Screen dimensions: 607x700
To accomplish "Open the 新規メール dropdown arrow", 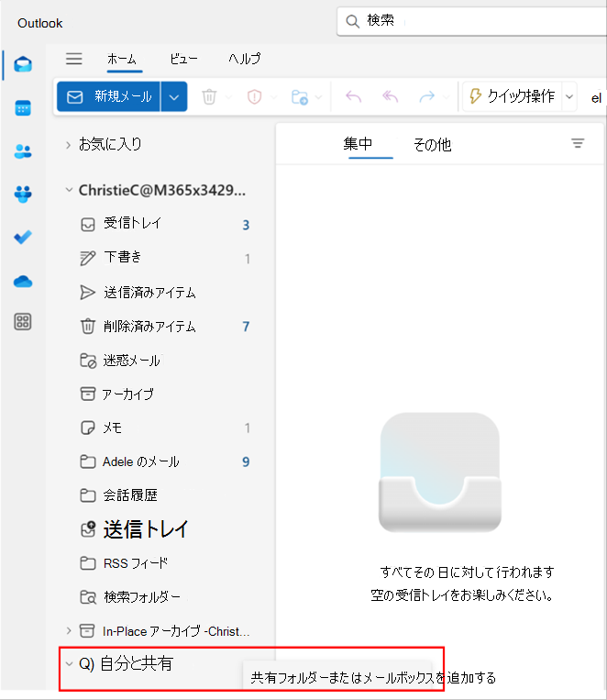I will 174,96.
